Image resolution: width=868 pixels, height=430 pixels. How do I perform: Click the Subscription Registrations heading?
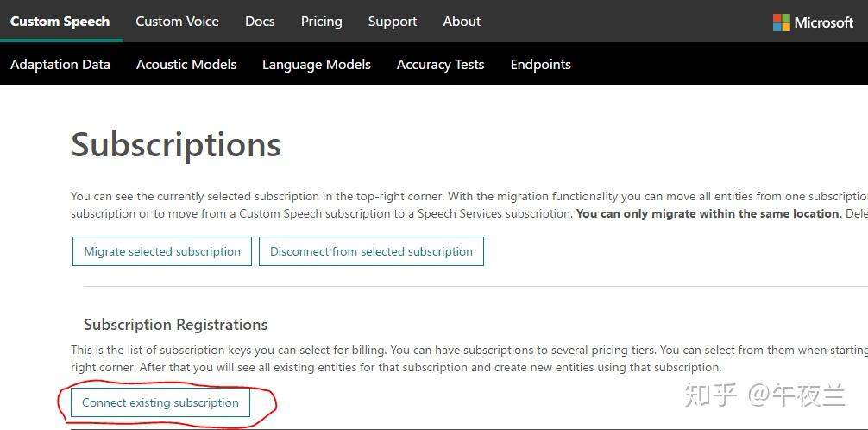(x=175, y=325)
